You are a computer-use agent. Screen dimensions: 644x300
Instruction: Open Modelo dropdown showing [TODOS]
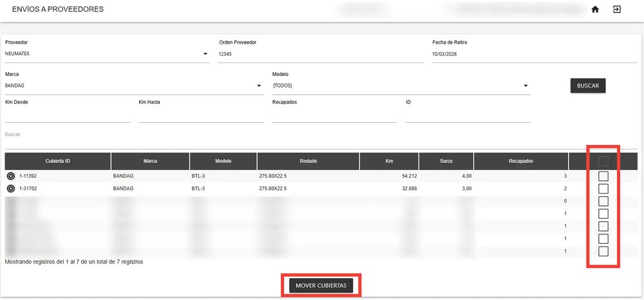tap(401, 86)
